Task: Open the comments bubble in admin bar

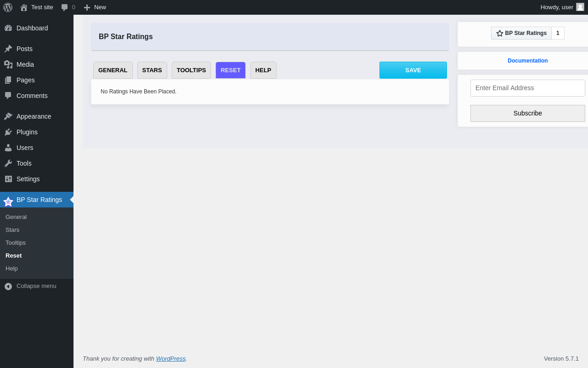Action: pos(65,7)
